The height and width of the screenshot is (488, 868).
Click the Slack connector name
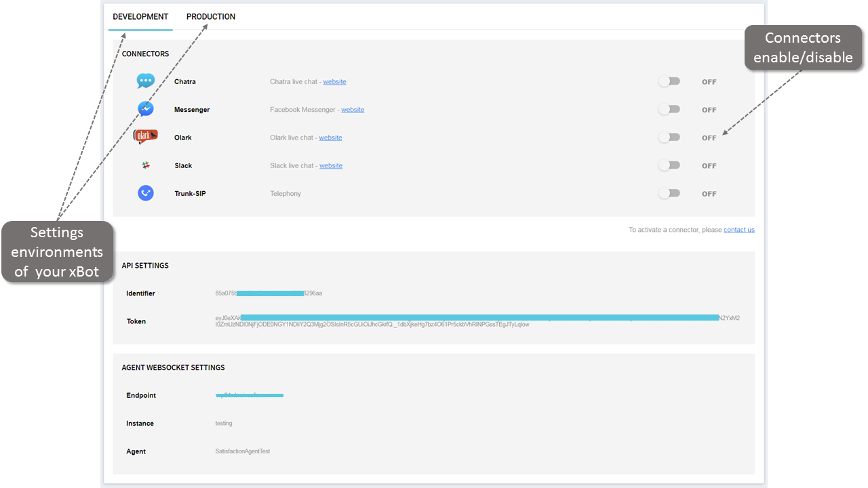(x=183, y=165)
